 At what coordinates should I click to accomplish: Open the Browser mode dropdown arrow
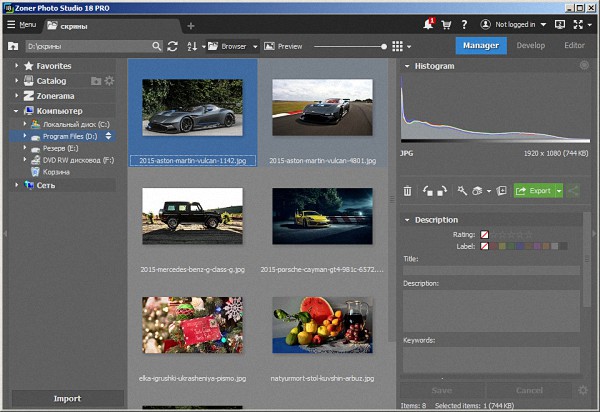coord(255,47)
